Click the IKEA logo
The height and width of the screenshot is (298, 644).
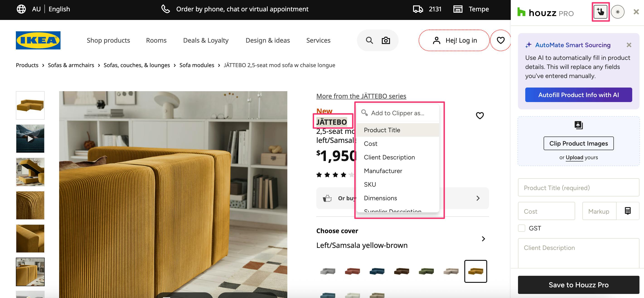[38, 40]
